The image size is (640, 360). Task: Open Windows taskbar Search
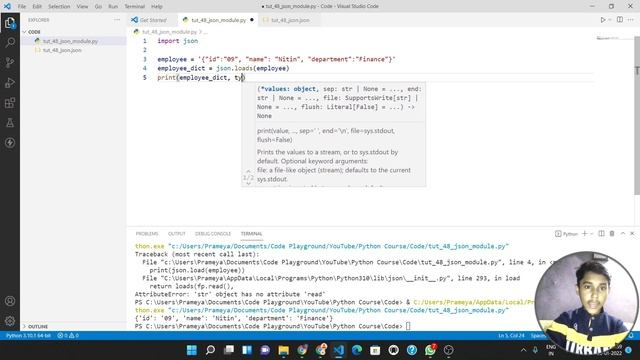pyautogui.click(x=210, y=350)
